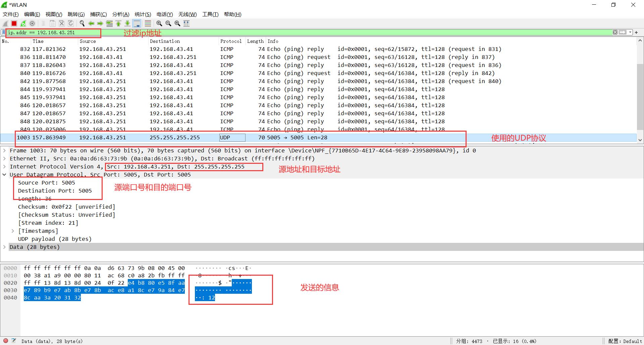
Task: Click packet list scrollbar down arrow
Action: (640, 140)
